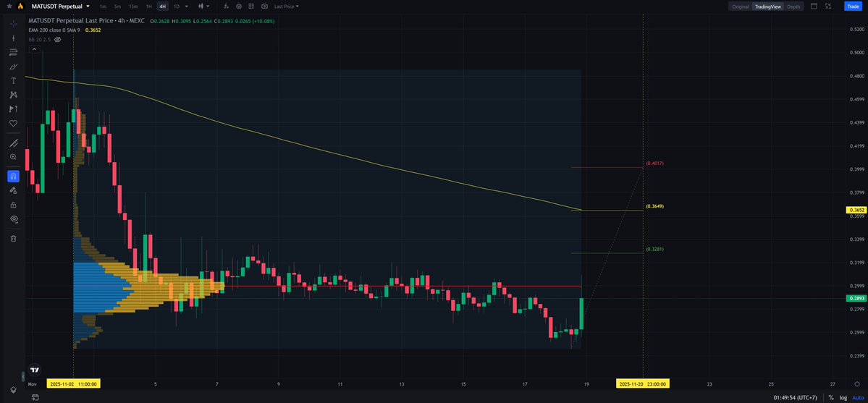This screenshot has width=868, height=403.
Task: Click the EMA 200 close indicator label
Action: click(x=55, y=30)
